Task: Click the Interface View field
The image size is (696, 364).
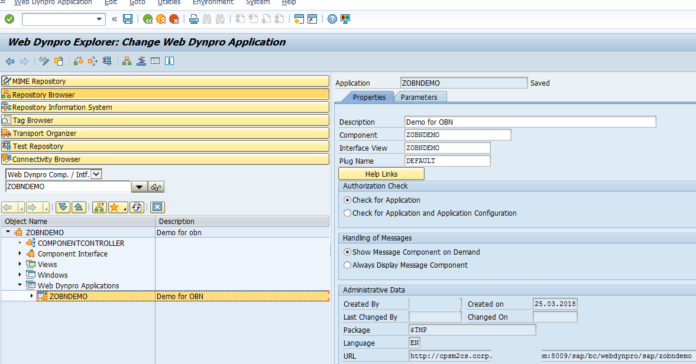Action: tap(447, 148)
